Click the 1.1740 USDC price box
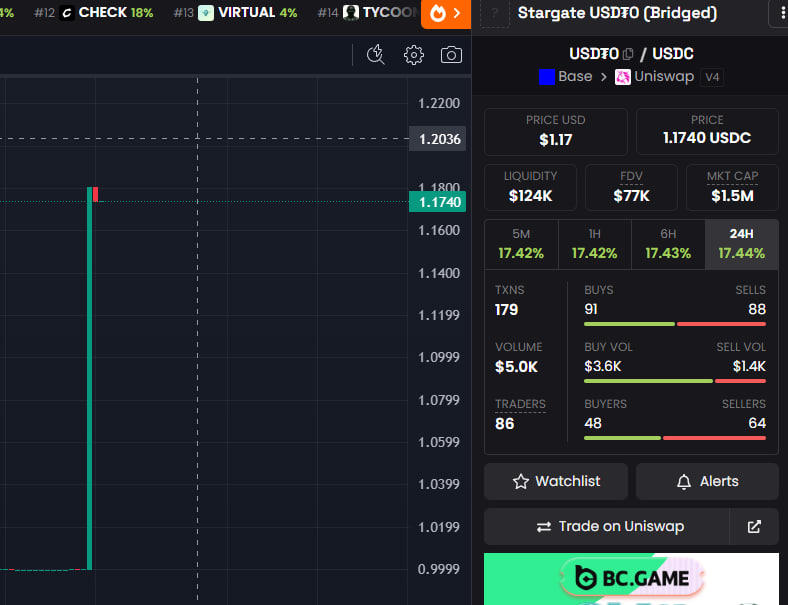Screen dimensions: 788x605 (x=707, y=132)
